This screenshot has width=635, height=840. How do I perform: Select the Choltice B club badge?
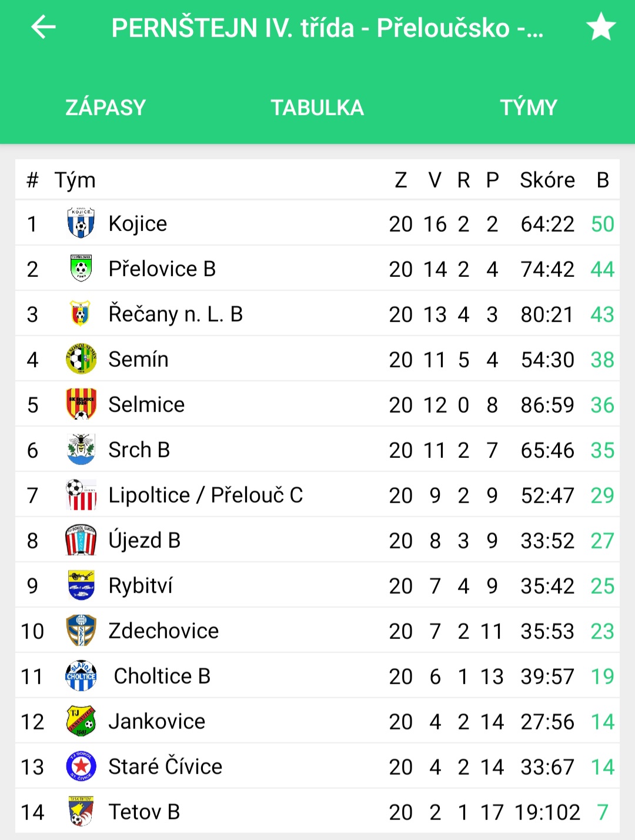click(x=81, y=675)
